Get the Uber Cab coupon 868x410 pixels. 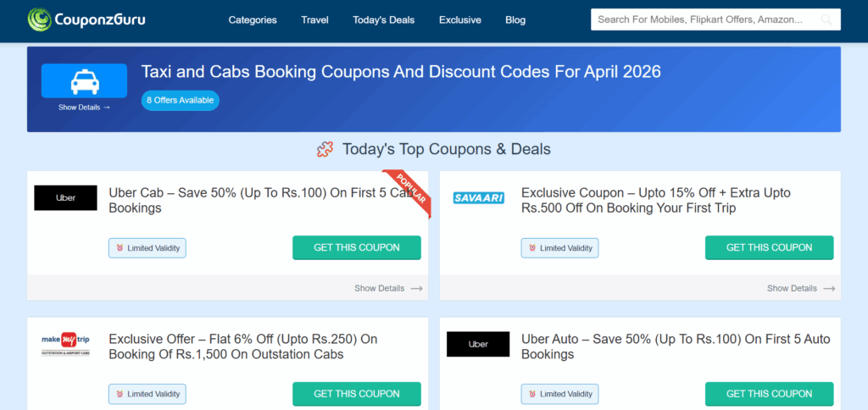(x=357, y=247)
